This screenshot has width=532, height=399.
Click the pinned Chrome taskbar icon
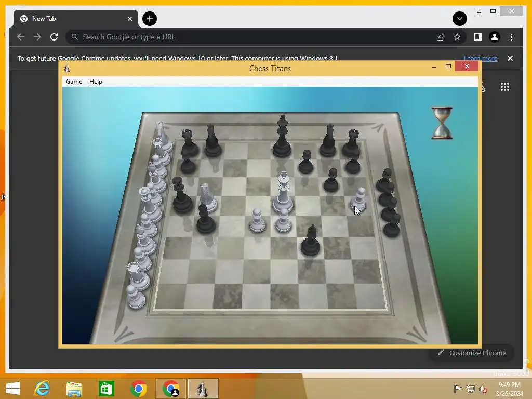(x=138, y=389)
